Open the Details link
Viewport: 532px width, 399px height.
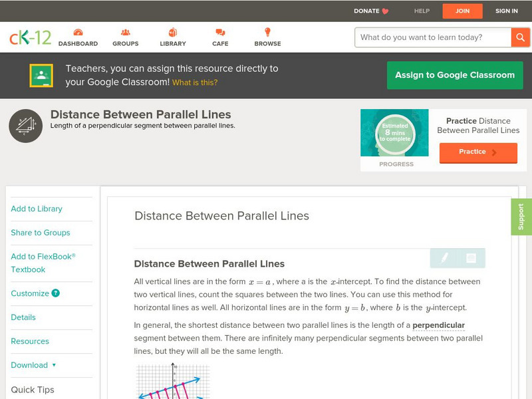(x=23, y=317)
